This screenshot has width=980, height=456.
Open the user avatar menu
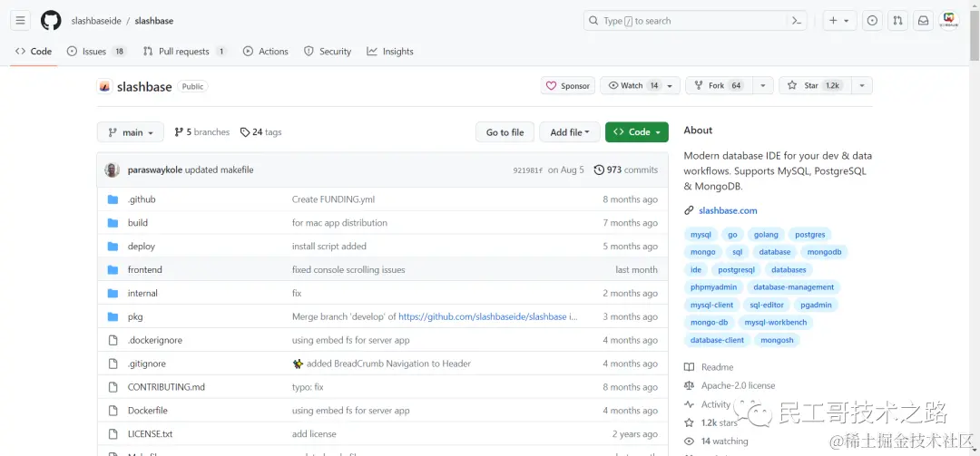pos(949,20)
